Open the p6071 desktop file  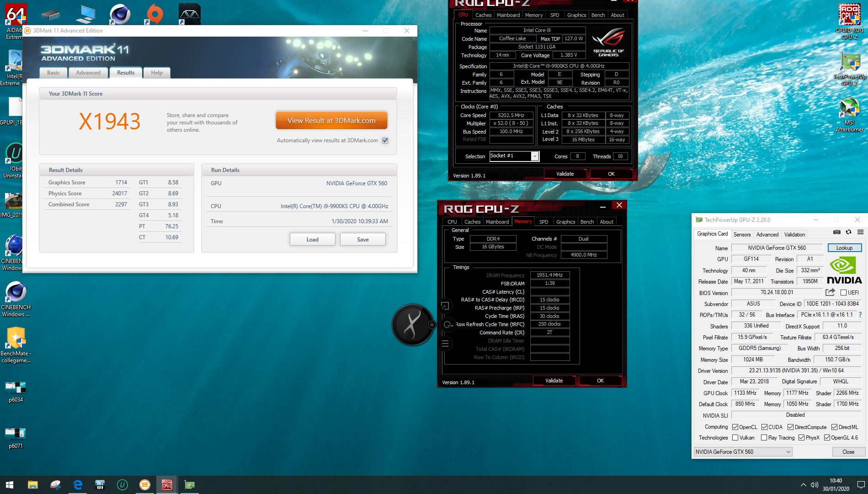point(16,438)
